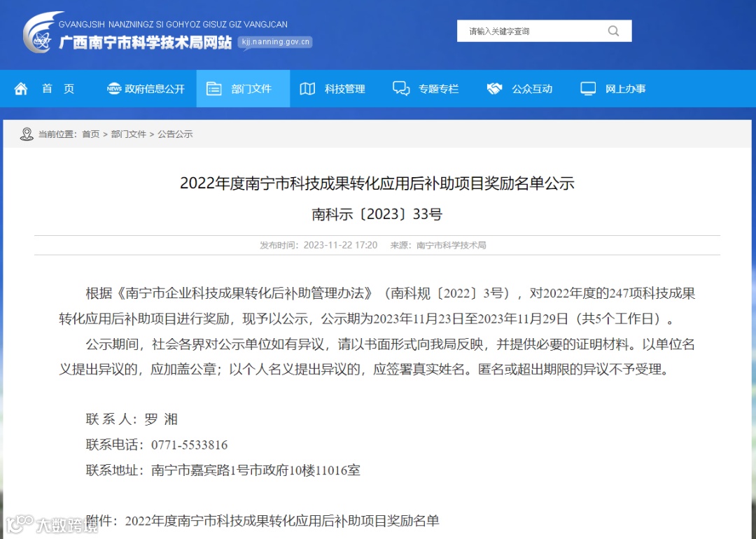
Task: Click the open book icon beside 科技管理
Action: coord(307,89)
